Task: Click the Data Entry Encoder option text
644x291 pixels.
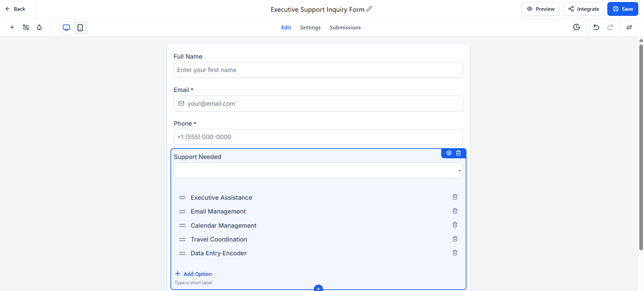Action: pyautogui.click(x=219, y=253)
